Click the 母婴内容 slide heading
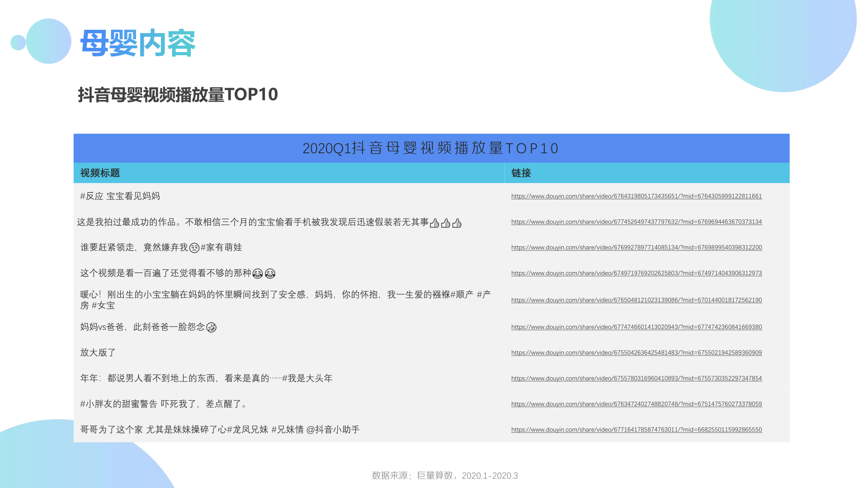Image resolution: width=868 pixels, height=488 pixels. pos(138,43)
